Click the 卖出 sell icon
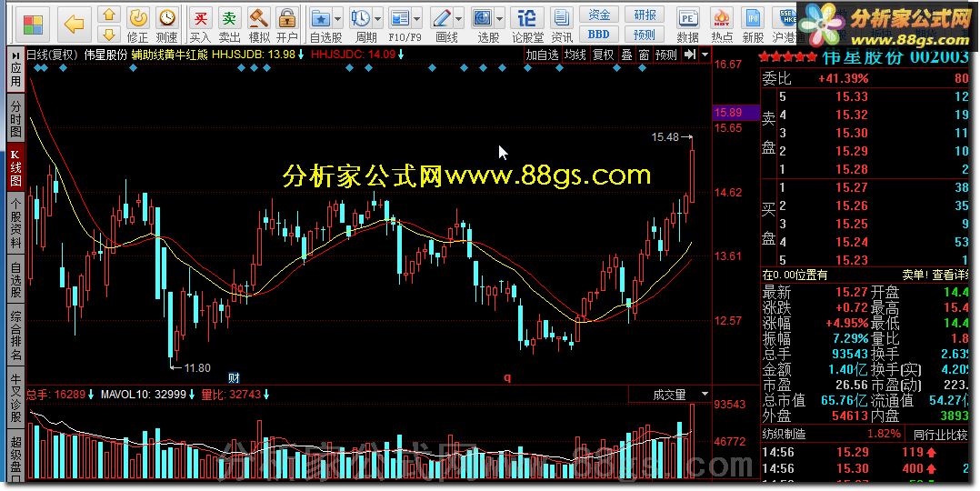980x491 pixels. click(x=229, y=25)
